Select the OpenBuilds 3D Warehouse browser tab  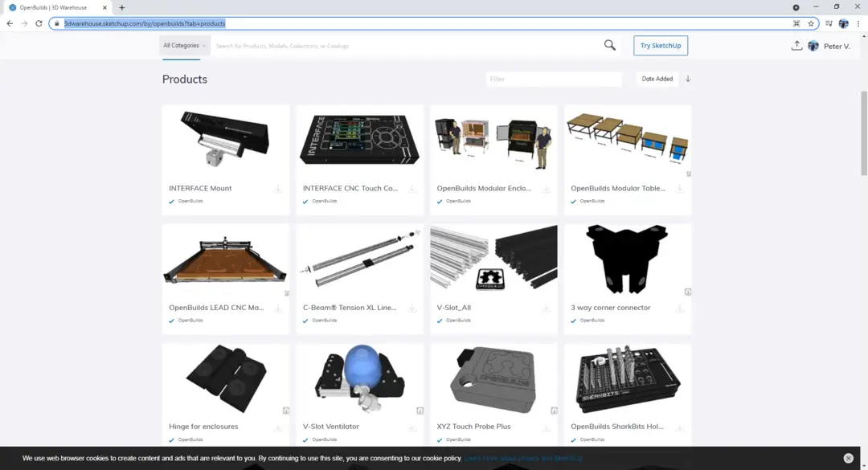58,8
